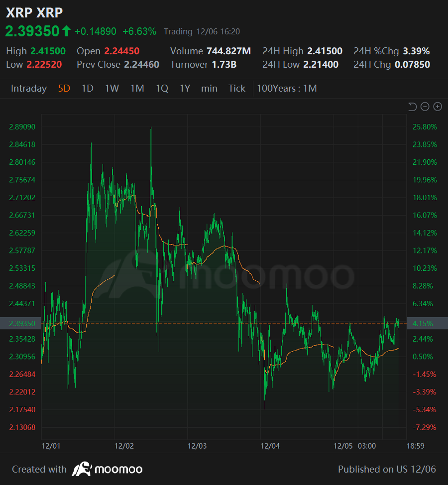Zoom out the chart with minus icon

[x=425, y=107]
